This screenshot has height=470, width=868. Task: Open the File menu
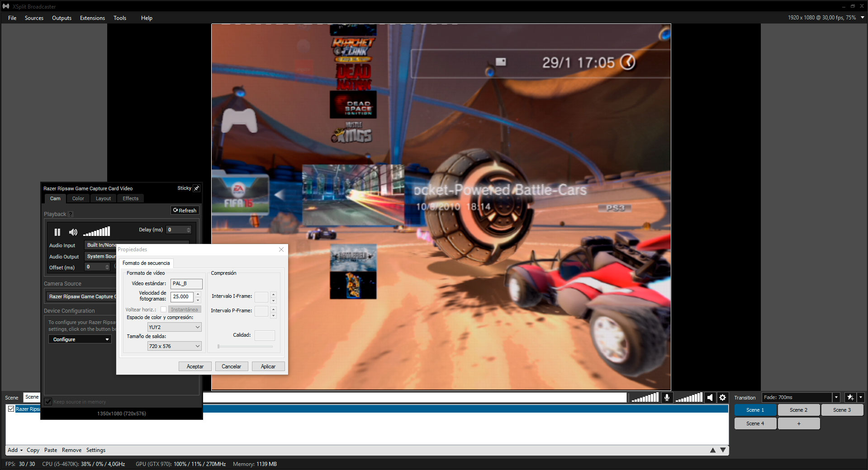coord(12,18)
